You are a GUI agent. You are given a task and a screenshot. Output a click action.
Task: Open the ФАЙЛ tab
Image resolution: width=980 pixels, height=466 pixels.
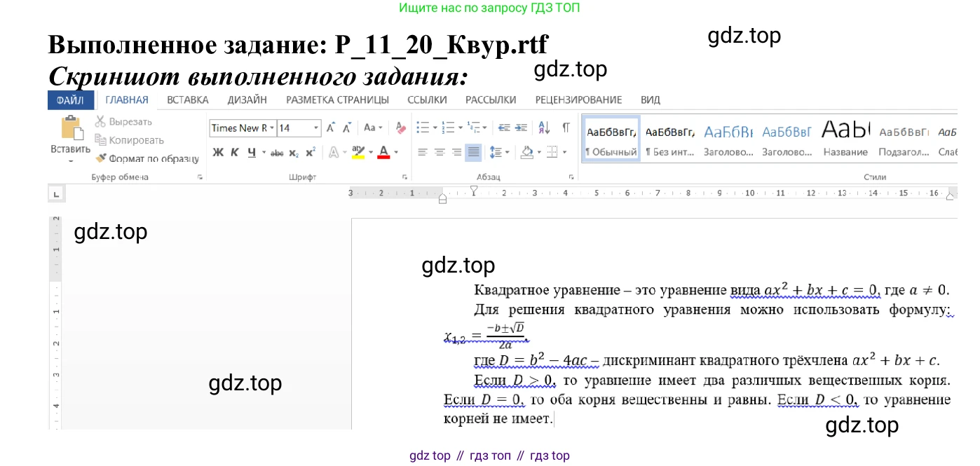click(70, 100)
